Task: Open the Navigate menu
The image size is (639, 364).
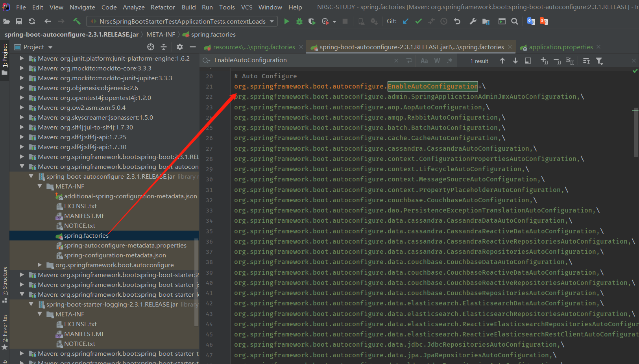Action: click(82, 7)
